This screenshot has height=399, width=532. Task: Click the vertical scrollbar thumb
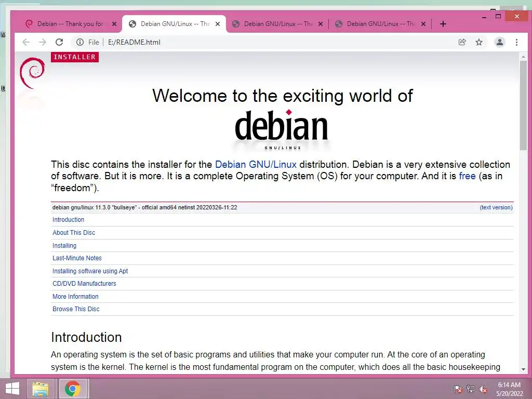point(523,105)
